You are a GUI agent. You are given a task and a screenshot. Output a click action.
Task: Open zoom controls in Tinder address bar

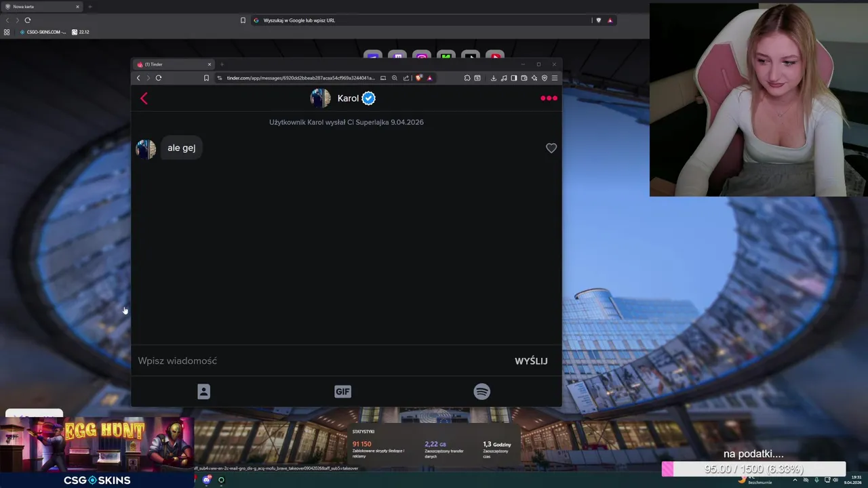point(395,78)
